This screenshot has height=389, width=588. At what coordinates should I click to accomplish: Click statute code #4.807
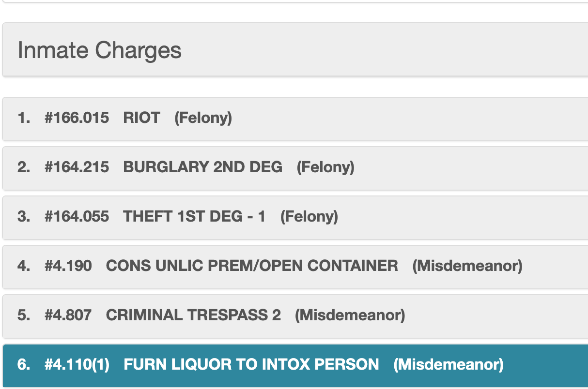tap(68, 315)
